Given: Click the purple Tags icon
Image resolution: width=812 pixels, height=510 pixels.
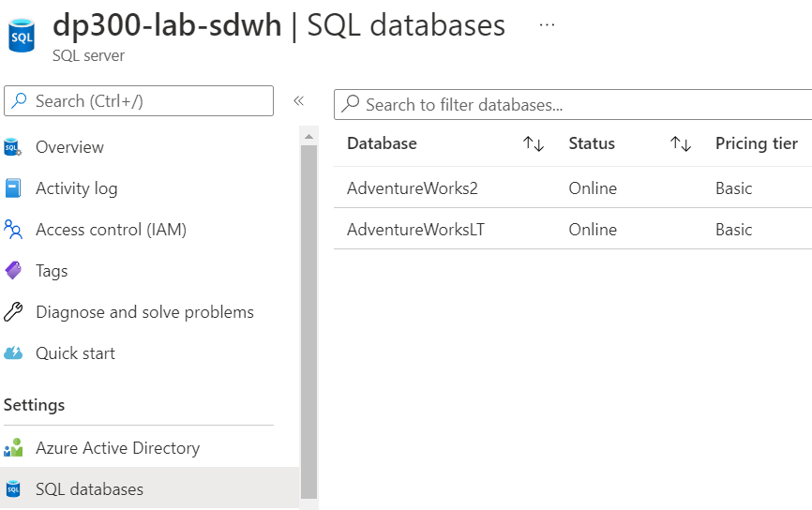Looking at the screenshot, I should 13,271.
